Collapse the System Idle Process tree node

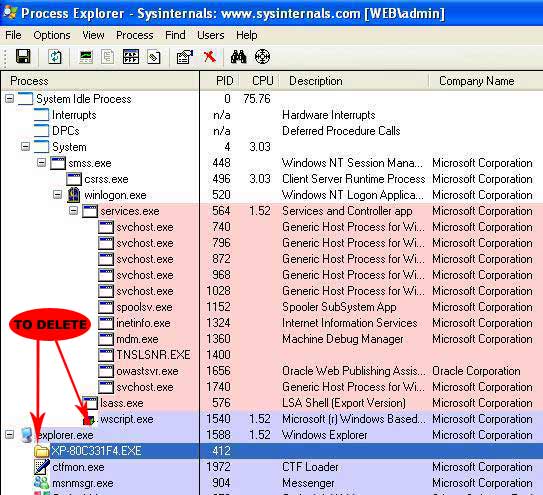pos(10,99)
